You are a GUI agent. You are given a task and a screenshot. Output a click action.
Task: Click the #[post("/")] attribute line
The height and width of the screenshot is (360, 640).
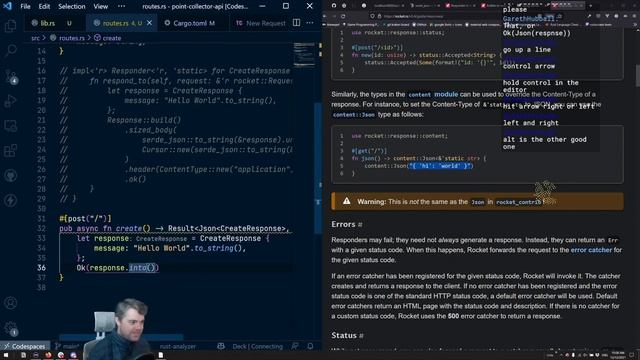coord(85,219)
